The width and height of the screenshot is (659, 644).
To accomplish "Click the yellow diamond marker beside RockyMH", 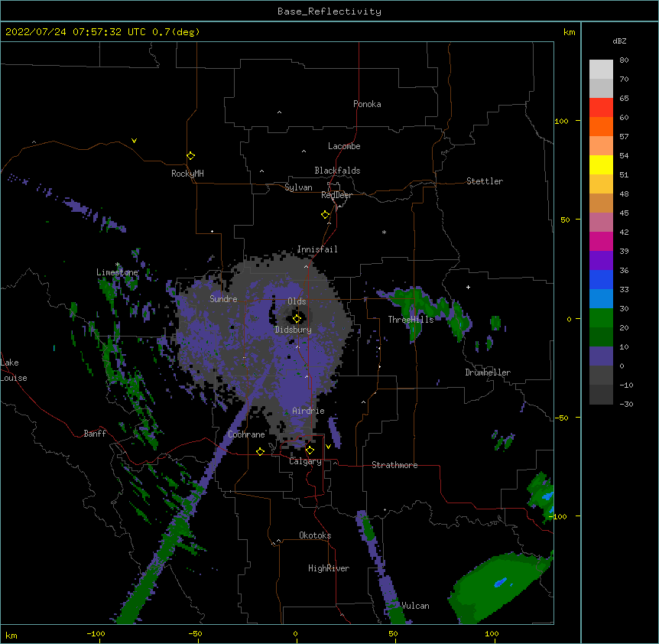I will click(x=190, y=156).
